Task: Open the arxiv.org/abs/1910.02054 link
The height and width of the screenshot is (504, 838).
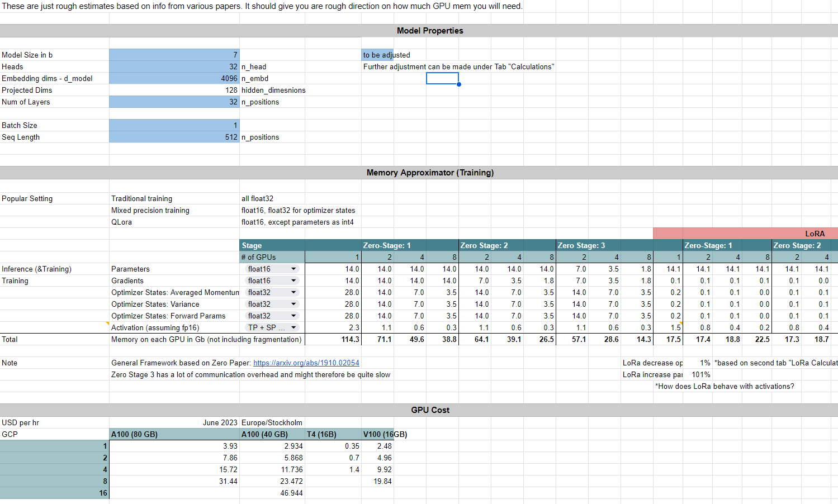Action: 306,363
